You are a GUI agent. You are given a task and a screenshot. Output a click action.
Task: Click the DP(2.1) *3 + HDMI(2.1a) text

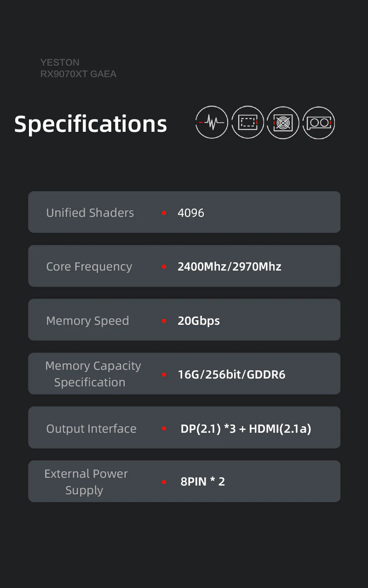pos(246,429)
